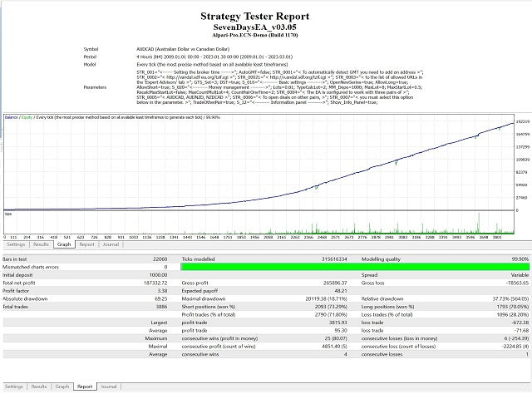532x399 pixels.
Task: Switch to Results tab beneath the balance chart
Action: coord(41,244)
